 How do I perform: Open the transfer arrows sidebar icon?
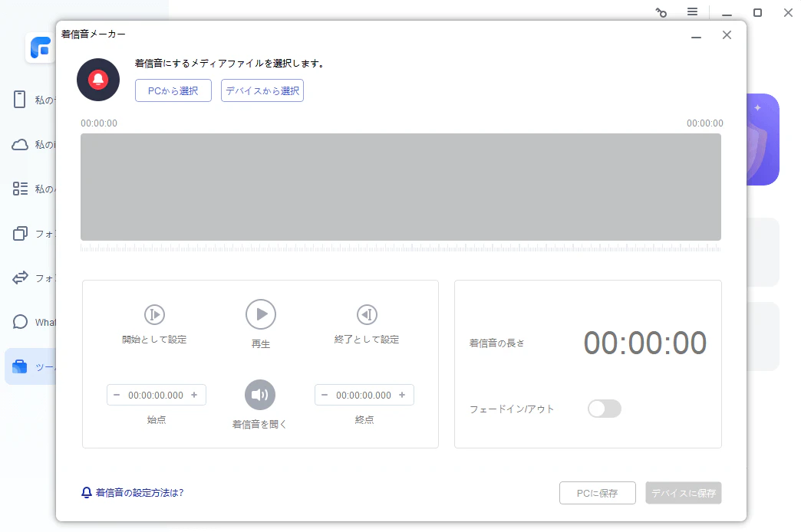pyautogui.click(x=20, y=277)
